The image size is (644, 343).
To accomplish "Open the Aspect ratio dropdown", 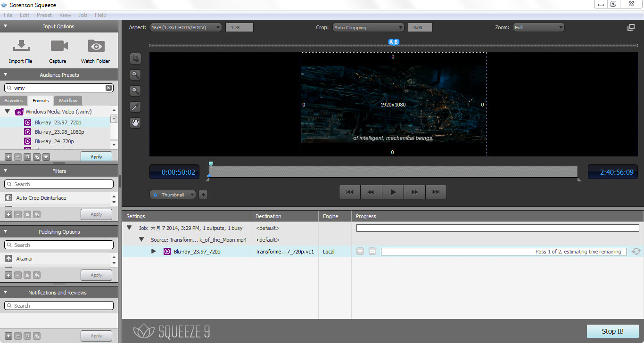I will pyautogui.click(x=186, y=27).
